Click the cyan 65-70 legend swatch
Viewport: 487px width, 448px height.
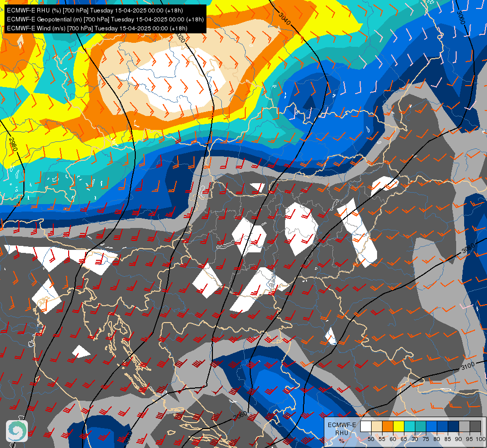click(x=410, y=426)
